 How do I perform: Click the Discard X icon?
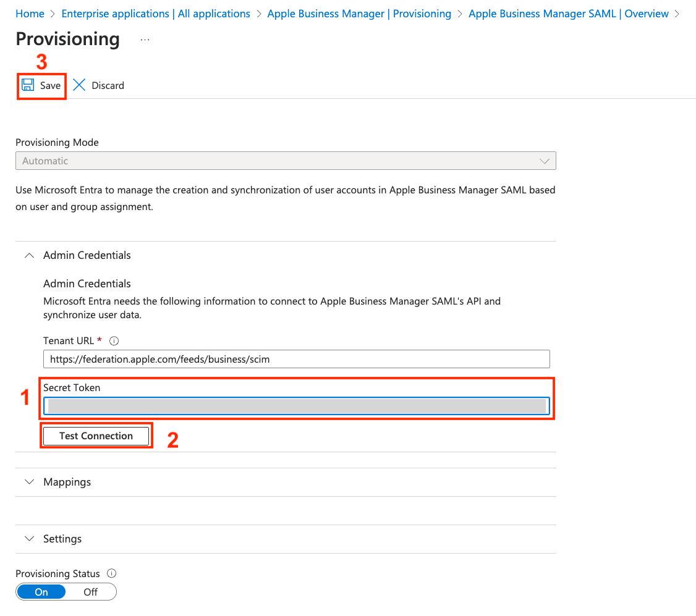79,85
